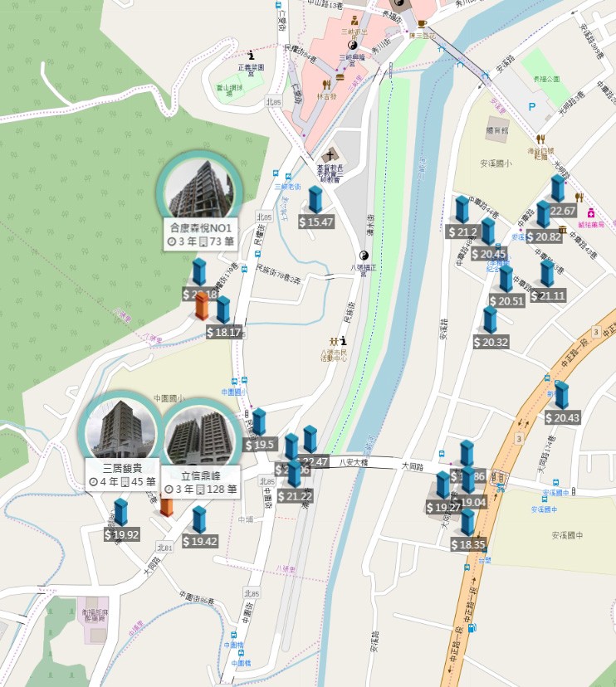Click the burger icon near 林吉發
The height and width of the screenshot is (687, 616).
tap(340, 77)
